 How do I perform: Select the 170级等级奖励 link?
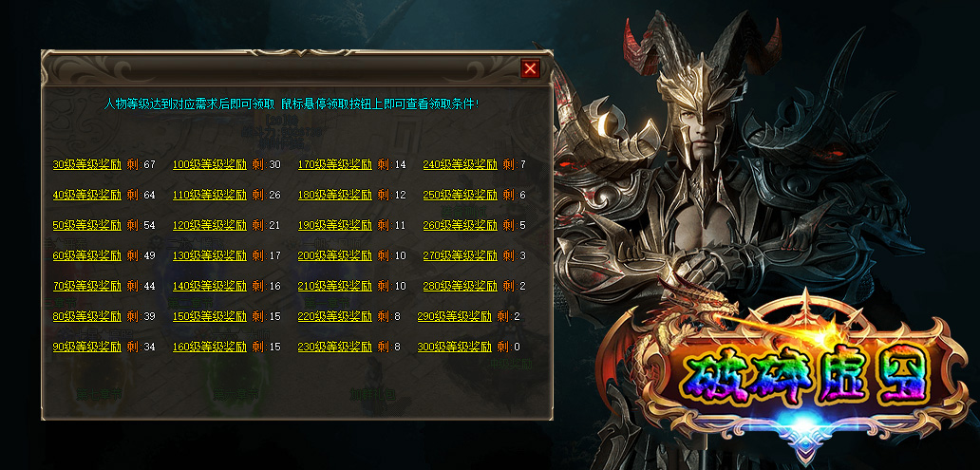coord(334,165)
